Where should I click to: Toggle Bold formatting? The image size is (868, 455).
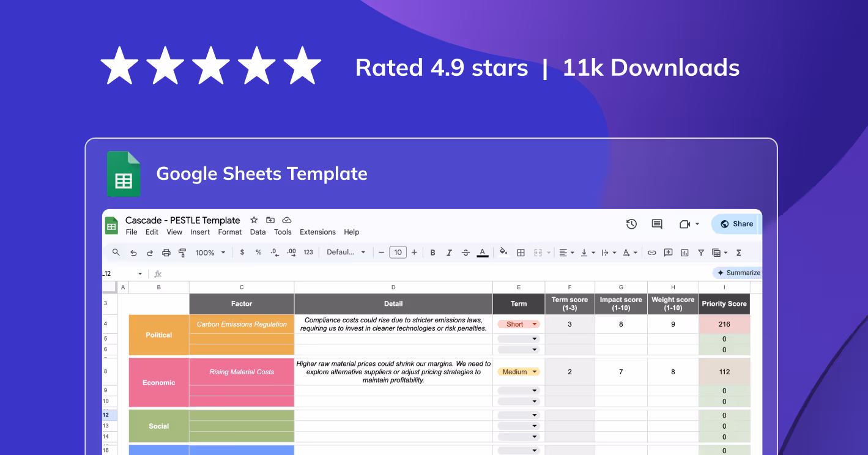pos(432,253)
